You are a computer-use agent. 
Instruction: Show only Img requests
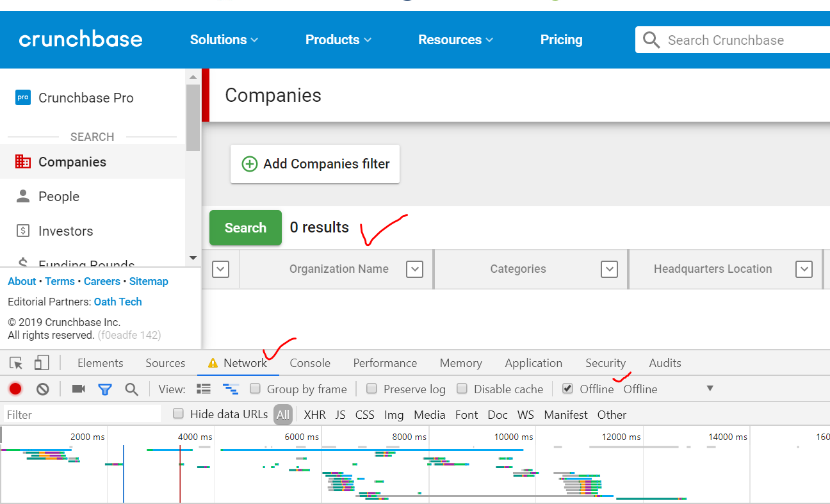394,414
